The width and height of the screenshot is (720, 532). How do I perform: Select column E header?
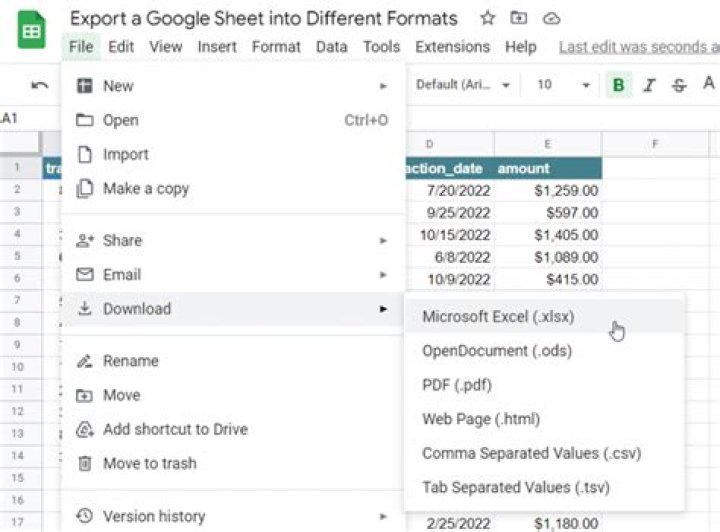(548, 144)
